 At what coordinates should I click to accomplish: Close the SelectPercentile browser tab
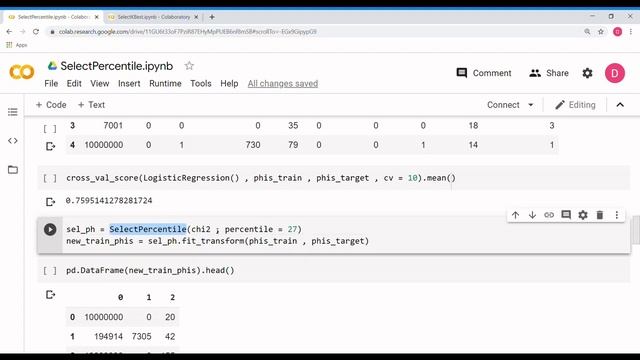click(97, 17)
